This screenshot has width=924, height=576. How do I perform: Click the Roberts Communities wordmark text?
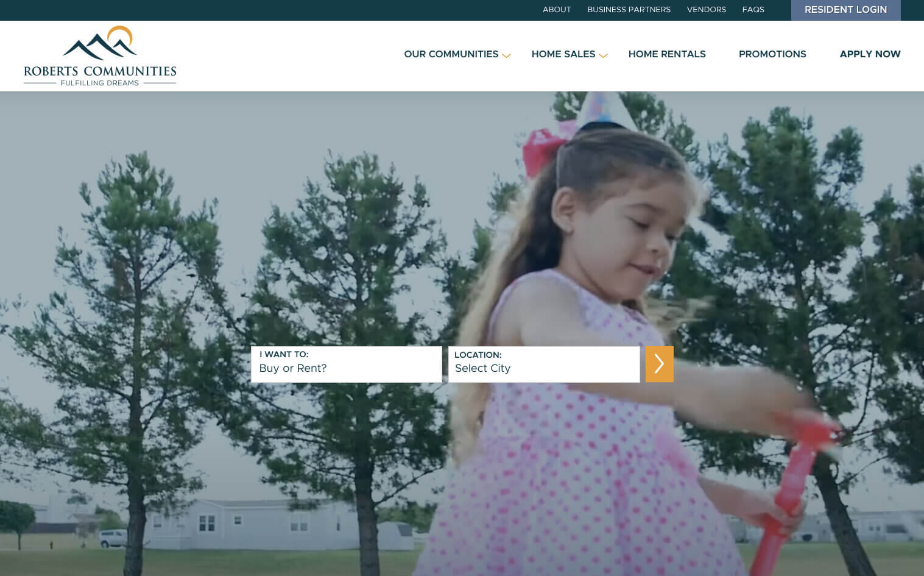click(100, 71)
